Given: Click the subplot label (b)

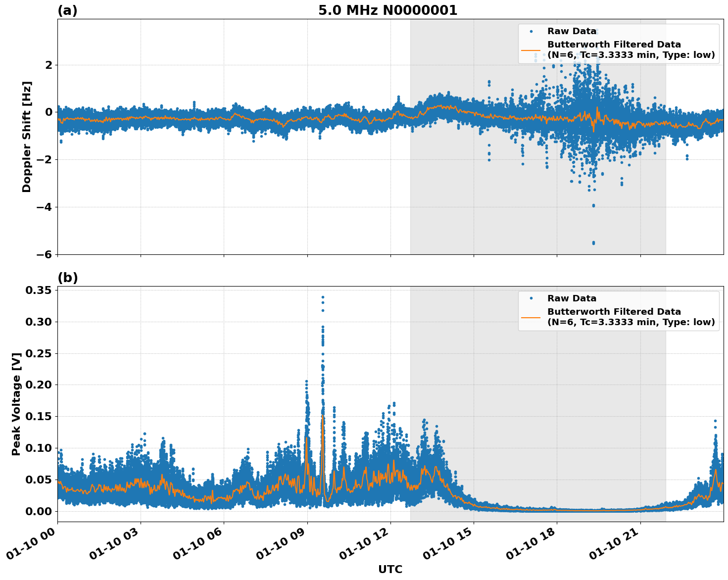Looking at the screenshot, I should point(68,277).
